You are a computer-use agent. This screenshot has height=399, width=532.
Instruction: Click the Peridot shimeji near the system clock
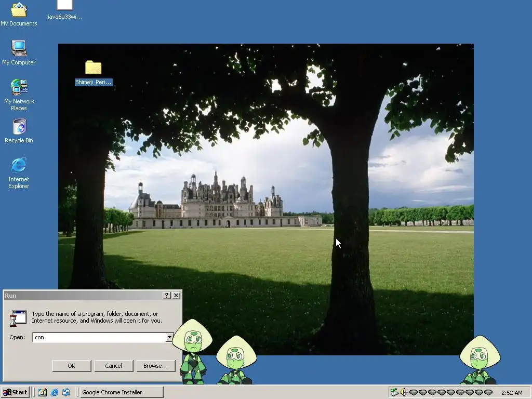pyautogui.click(x=480, y=360)
